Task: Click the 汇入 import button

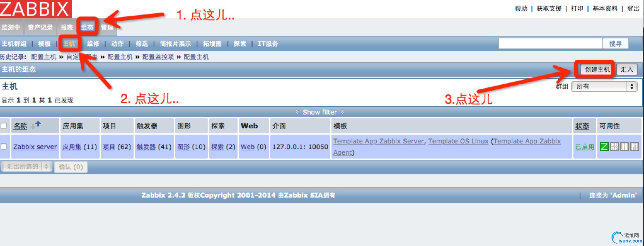Action: coord(627,69)
